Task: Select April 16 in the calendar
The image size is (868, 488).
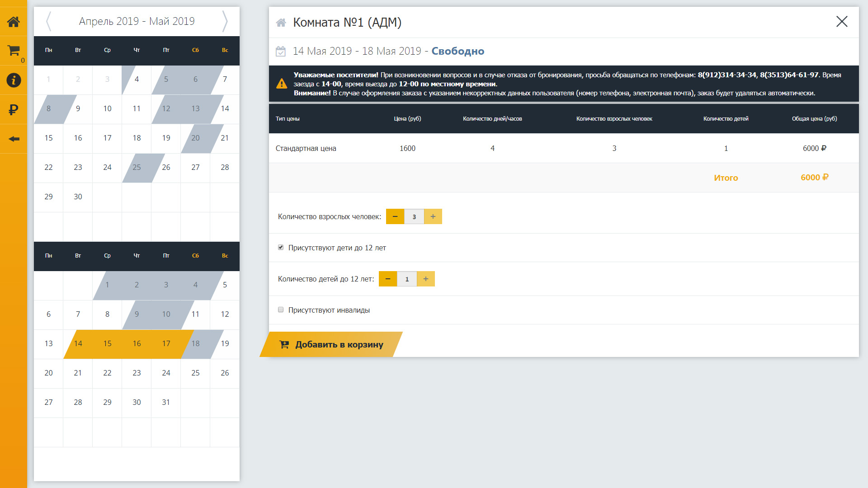Action: tap(78, 138)
